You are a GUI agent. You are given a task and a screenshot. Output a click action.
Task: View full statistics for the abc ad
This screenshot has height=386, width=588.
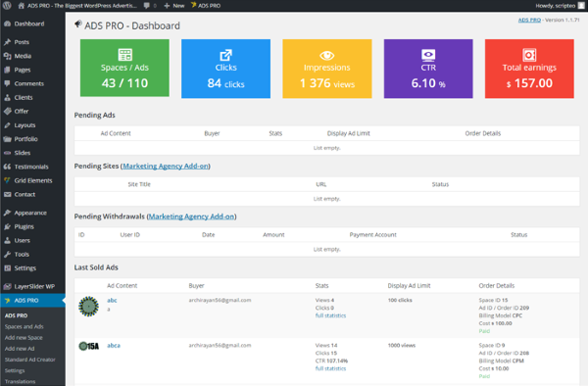330,315
